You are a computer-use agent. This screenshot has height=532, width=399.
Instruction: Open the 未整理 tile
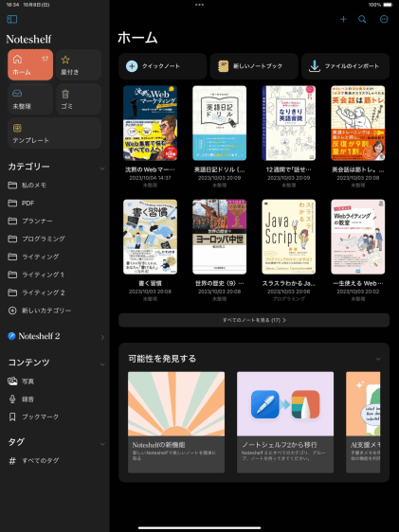coord(30,99)
